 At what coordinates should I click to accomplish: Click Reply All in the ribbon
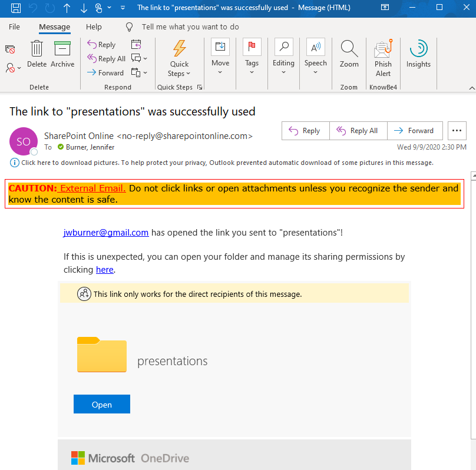[106, 58]
